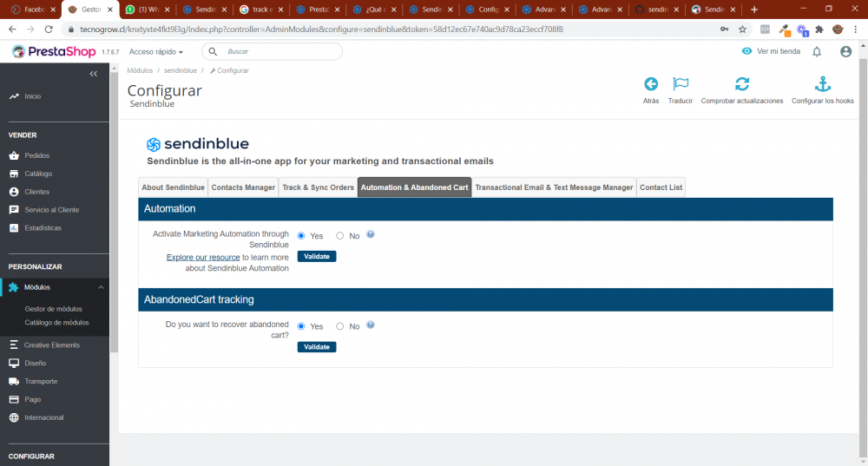Open Pedidos in the sidebar
Viewport: 868px width, 466px height.
[36, 155]
